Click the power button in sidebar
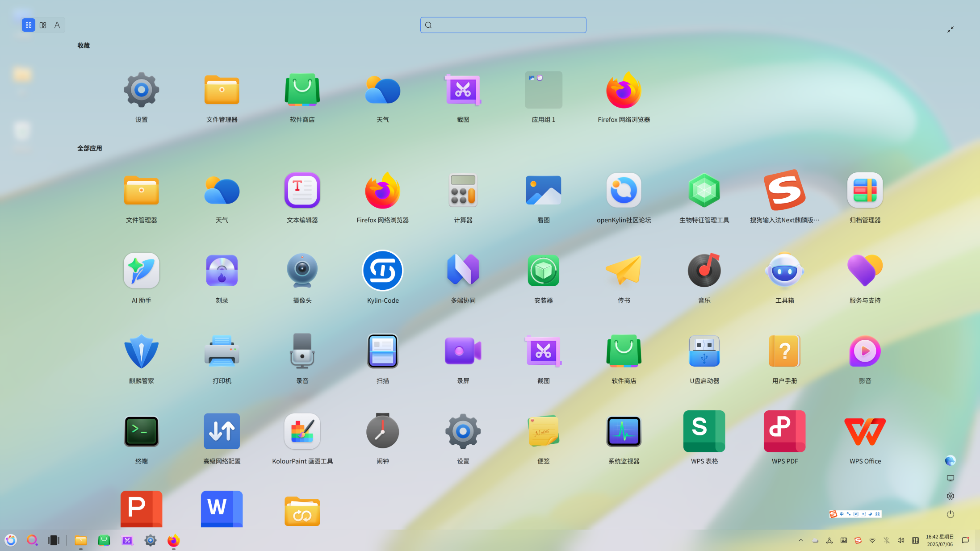 951,514
